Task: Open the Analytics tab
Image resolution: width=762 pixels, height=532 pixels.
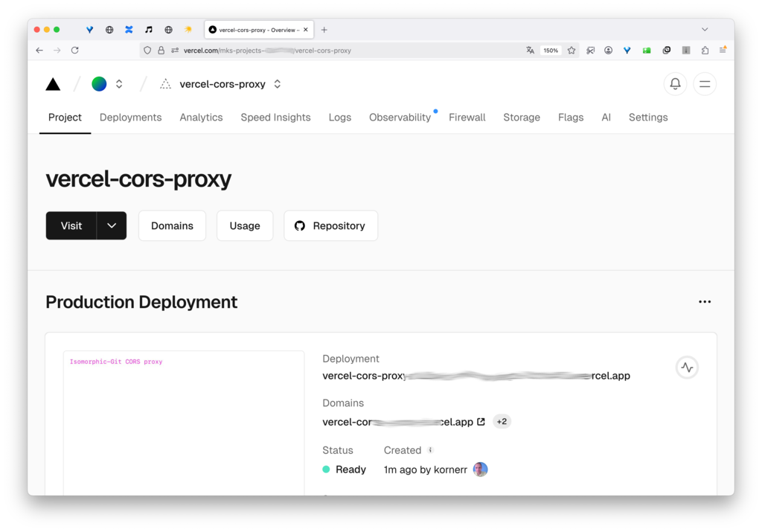Action: click(x=201, y=118)
